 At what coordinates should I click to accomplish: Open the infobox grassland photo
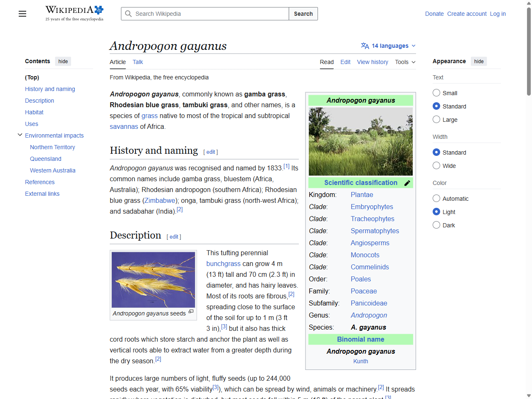pos(361,141)
